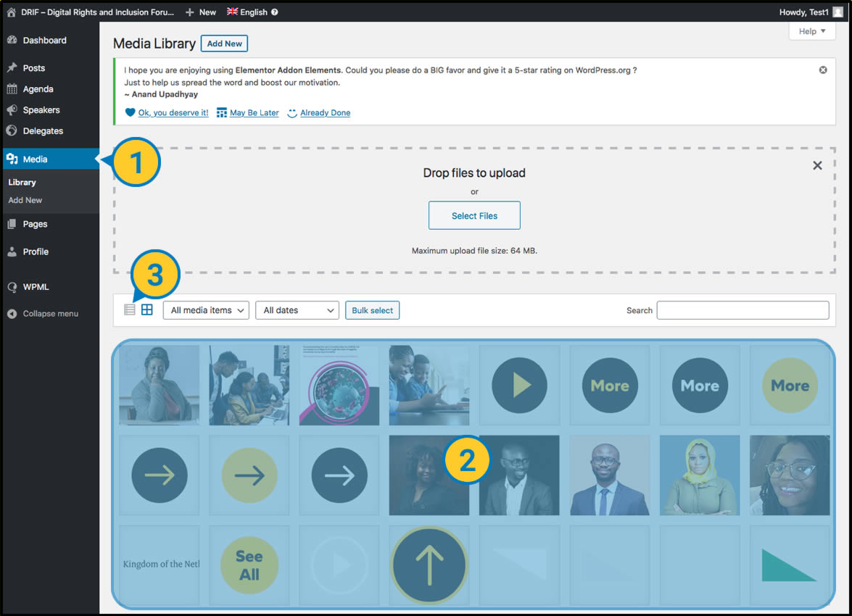Click the "Already Done" link
The image size is (852, 616).
click(325, 113)
